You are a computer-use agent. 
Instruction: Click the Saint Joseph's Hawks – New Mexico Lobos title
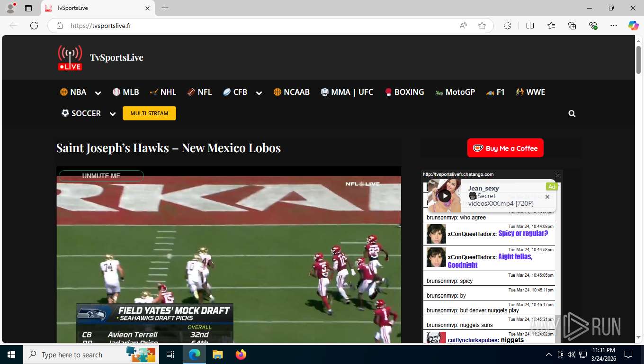(169, 148)
